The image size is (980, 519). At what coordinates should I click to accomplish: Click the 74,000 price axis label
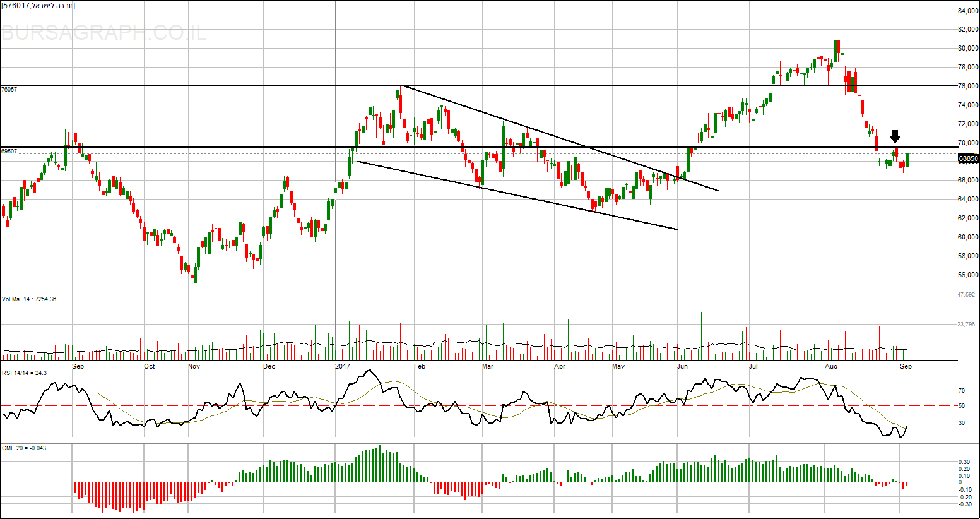pyautogui.click(x=968, y=105)
